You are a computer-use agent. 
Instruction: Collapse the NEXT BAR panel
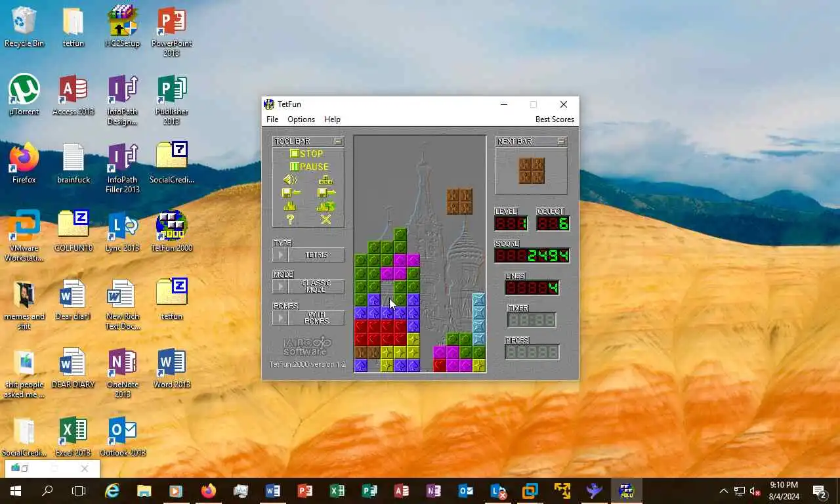point(561,141)
